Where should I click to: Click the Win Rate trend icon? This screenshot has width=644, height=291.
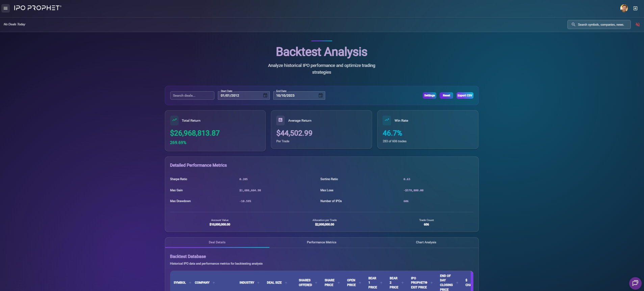387,120
